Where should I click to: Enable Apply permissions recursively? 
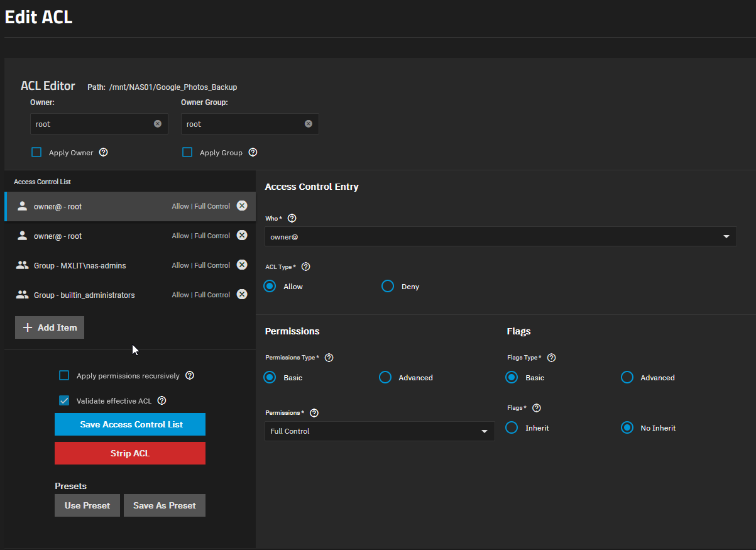pos(63,375)
